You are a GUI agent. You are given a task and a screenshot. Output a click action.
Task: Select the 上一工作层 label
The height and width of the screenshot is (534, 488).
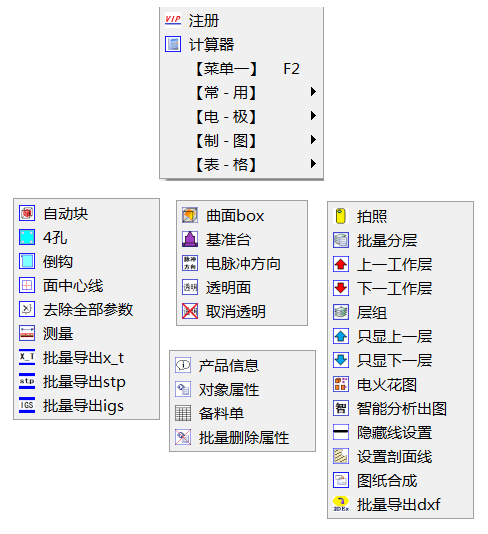click(394, 264)
